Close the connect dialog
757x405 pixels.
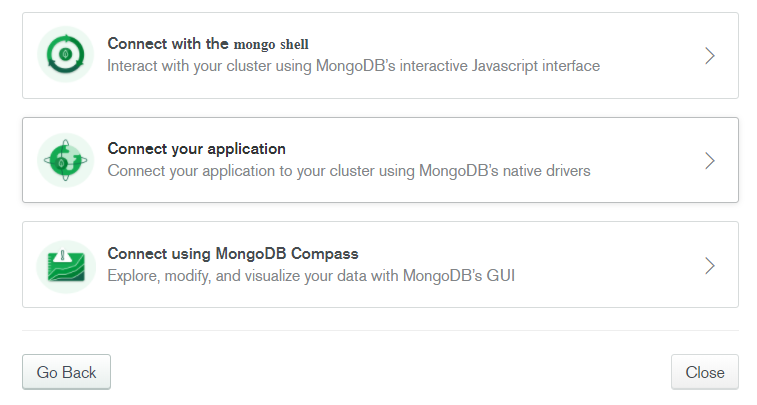[x=704, y=372]
